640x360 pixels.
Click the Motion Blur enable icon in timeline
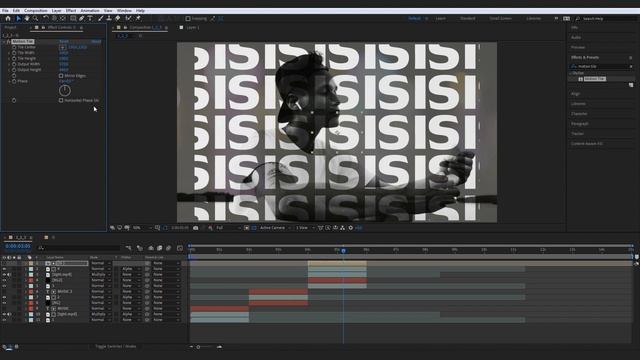(169, 248)
